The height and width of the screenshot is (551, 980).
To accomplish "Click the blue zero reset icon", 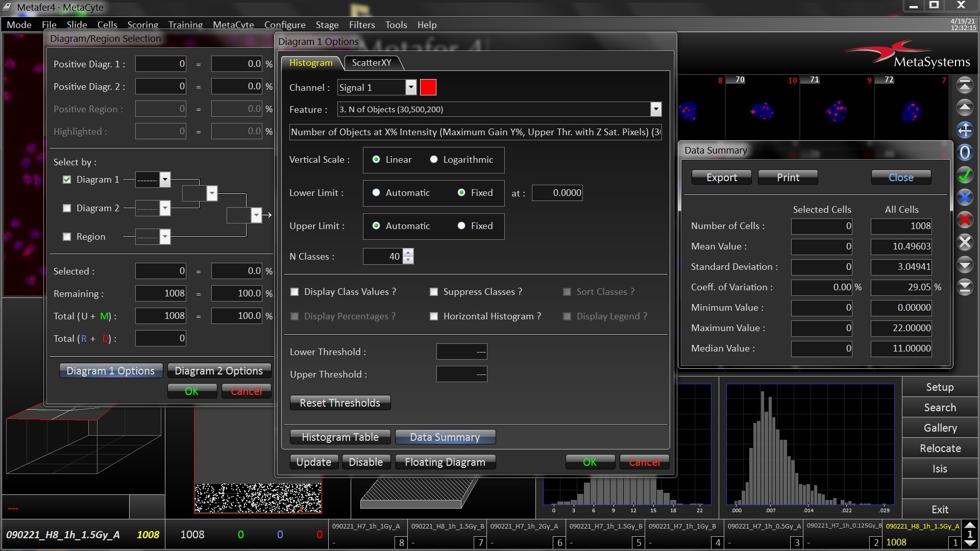I will [x=964, y=153].
